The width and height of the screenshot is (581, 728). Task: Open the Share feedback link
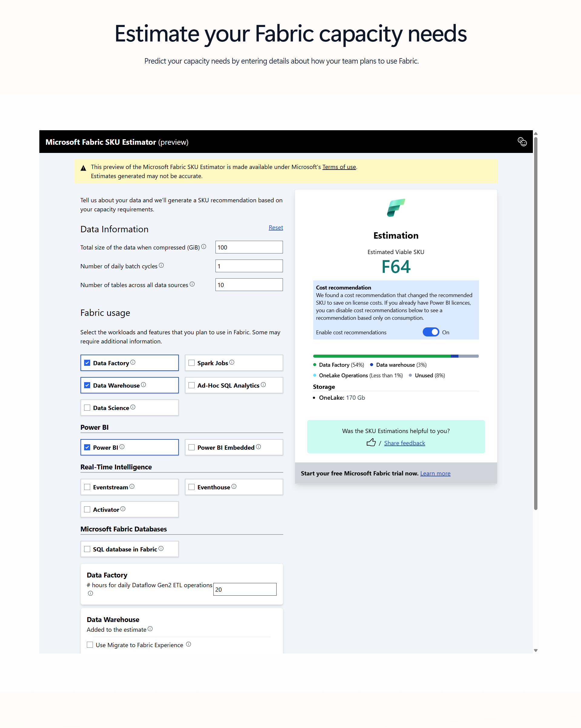[404, 443]
